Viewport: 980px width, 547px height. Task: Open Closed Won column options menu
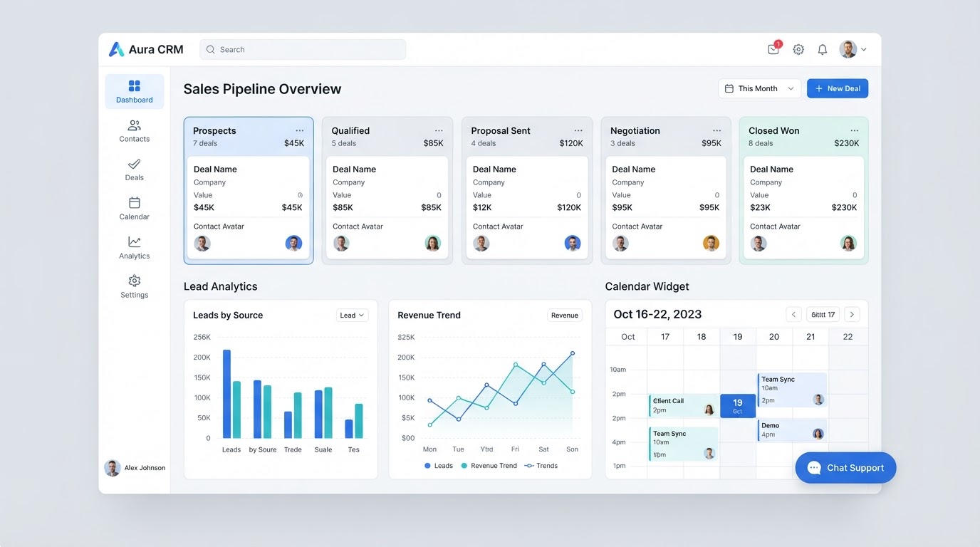click(855, 130)
